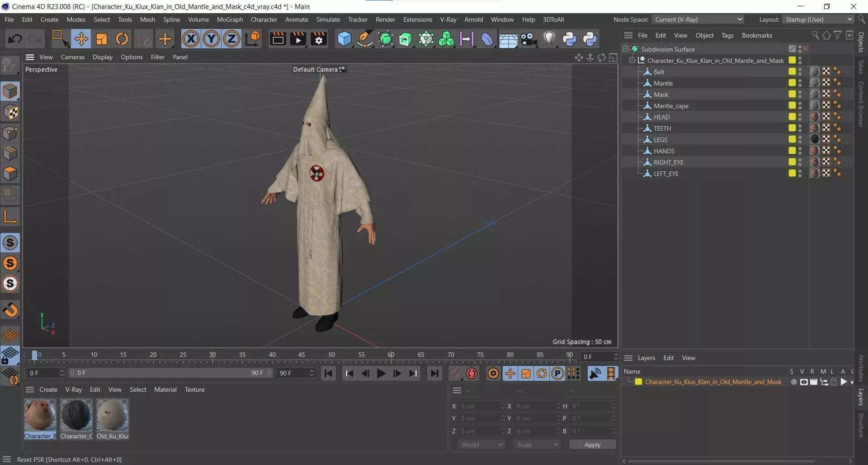Click yellow color swatch in Layers panel
The image size is (868, 465).
pos(638,382)
